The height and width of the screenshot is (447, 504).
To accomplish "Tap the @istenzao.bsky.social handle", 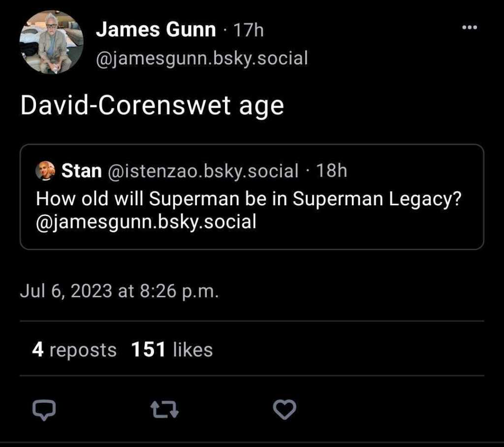I will pos(202,171).
